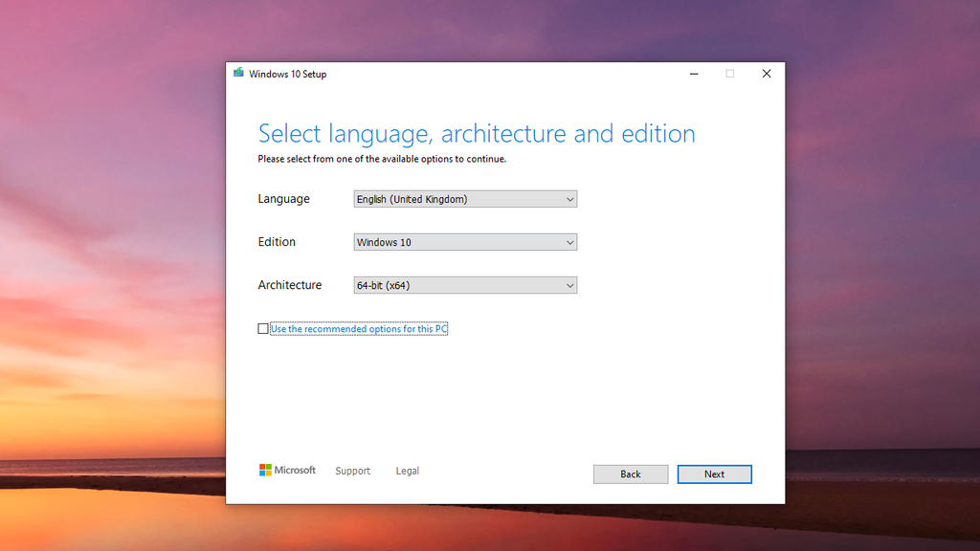
Task: Click the Edition field label
Action: point(277,242)
